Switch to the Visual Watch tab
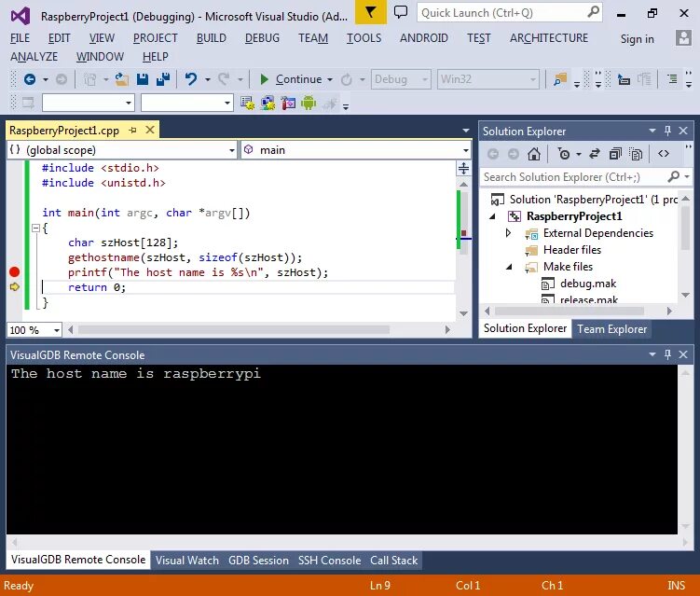Screen dimensions: 700x596 (187, 561)
